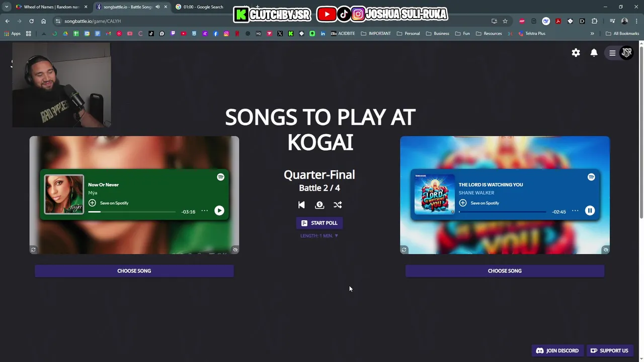This screenshot has height=362, width=644.
Task: Open the Business bookmarks folder
Action: coord(437,34)
